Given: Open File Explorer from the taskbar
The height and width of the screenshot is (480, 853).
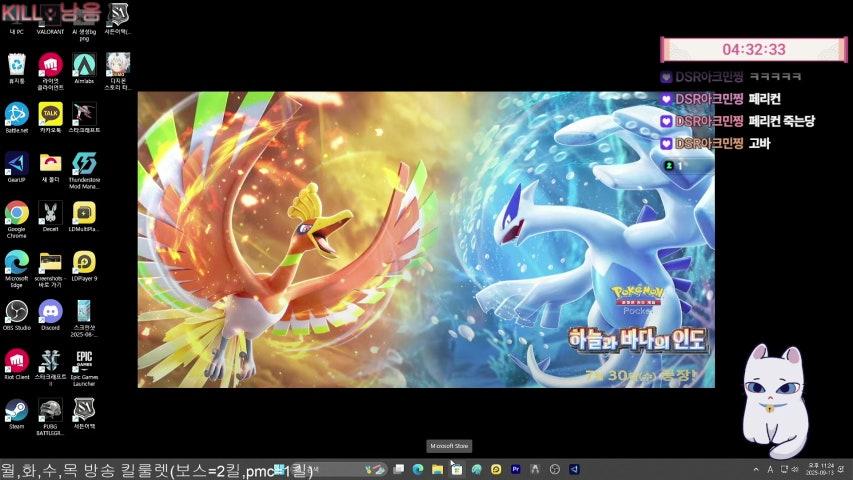Looking at the screenshot, I should tap(437, 469).
